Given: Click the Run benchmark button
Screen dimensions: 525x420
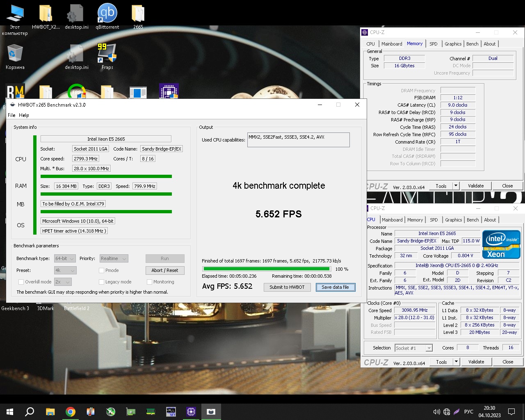Looking at the screenshot, I should click(165, 258).
